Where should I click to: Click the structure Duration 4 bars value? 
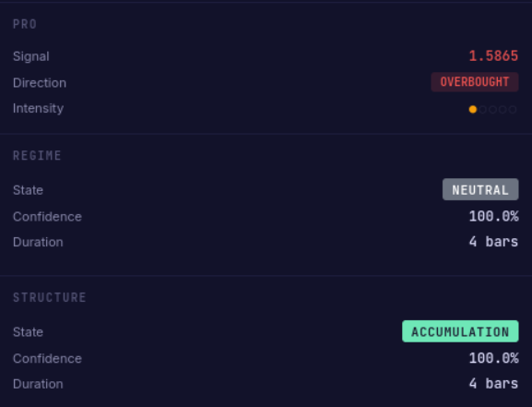pos(493,384)
